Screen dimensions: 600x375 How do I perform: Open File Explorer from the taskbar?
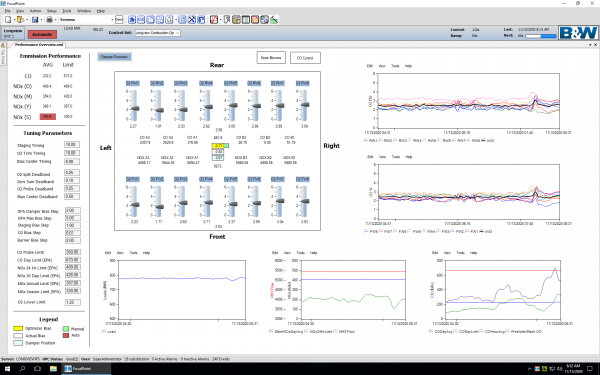point(53,369)
